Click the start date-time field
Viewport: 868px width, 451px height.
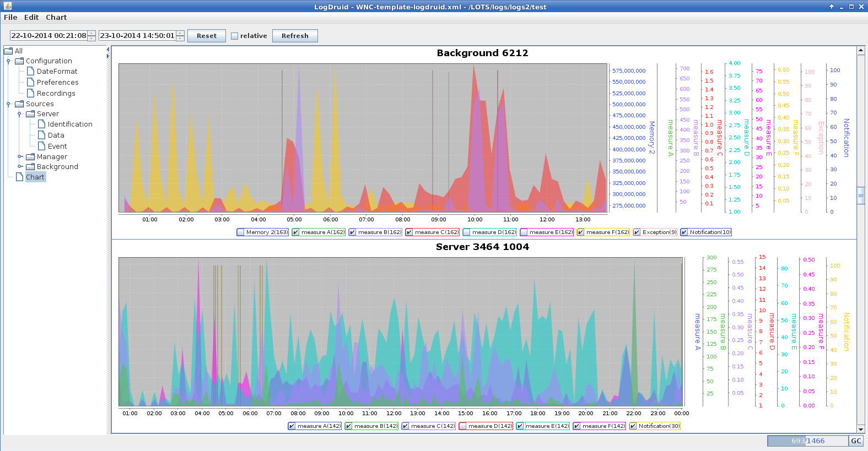click(48, 36)
